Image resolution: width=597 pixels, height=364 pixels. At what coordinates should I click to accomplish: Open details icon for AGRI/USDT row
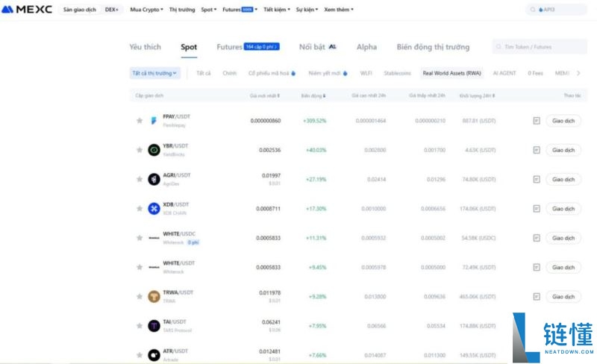point(536,179)
